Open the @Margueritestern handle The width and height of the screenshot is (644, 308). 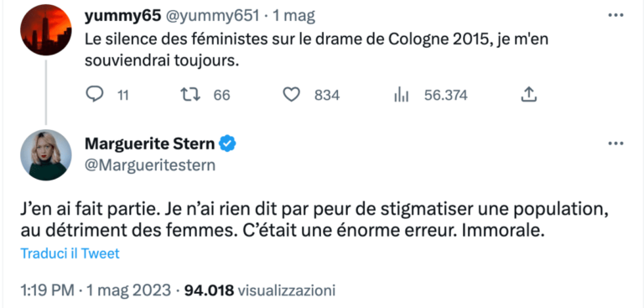point(150,164)
